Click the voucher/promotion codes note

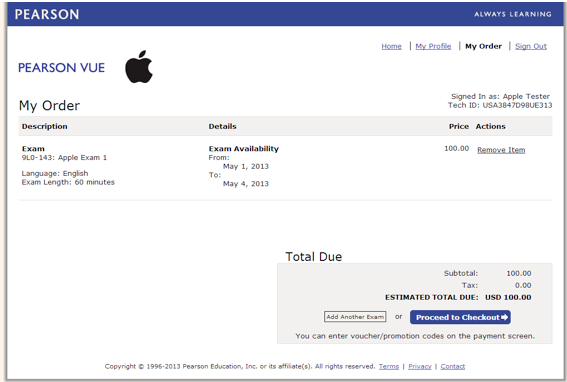tap(415, 336)
